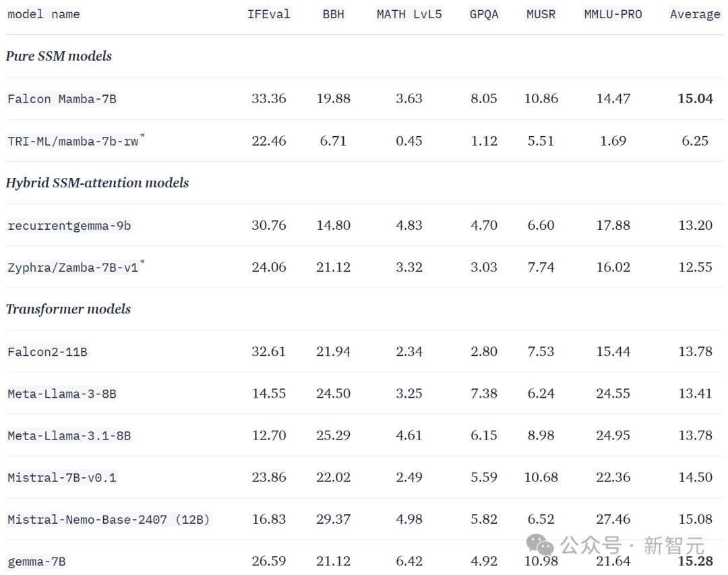
Task: Select the MUSR column header
Action: point(541,14)
